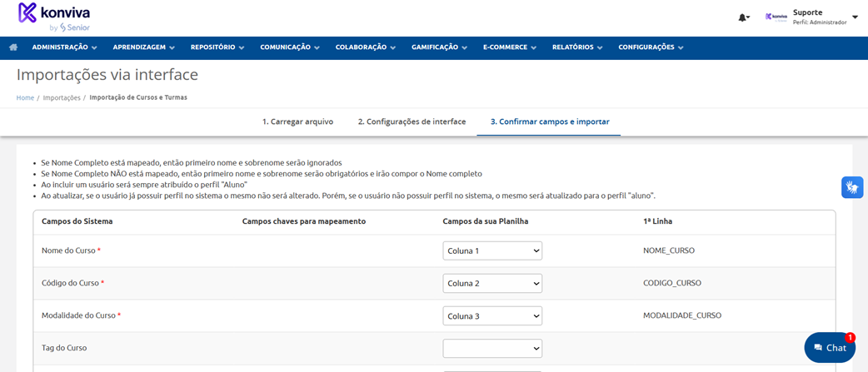The height and width of the screenshot is (372, 868).
Task: Click the home icon in navigation bar
Action: (13, 47)
